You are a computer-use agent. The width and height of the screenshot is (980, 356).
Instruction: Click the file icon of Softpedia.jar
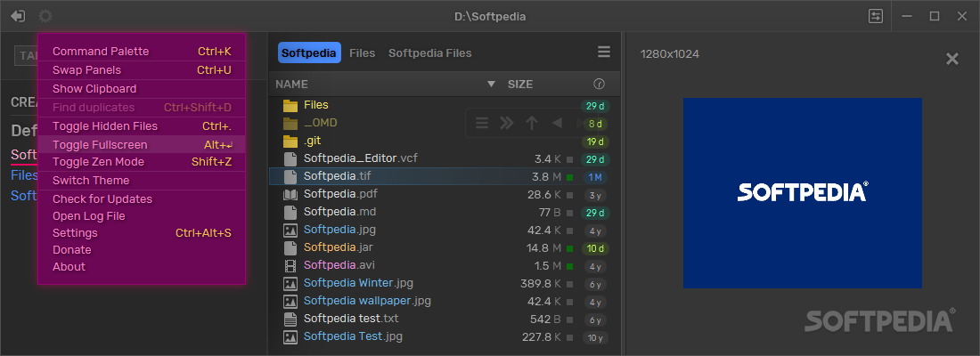point(290,248)
